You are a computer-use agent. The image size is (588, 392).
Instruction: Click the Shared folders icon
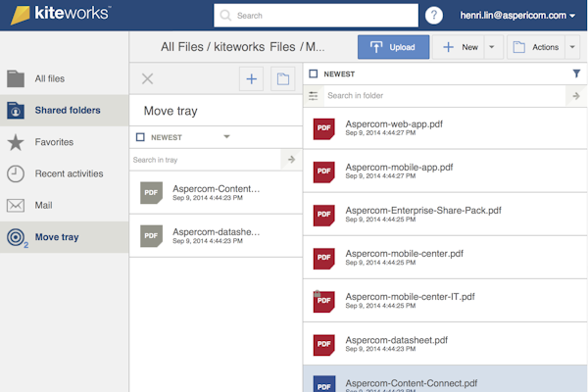pyautogui.click(x=16, y=111)
